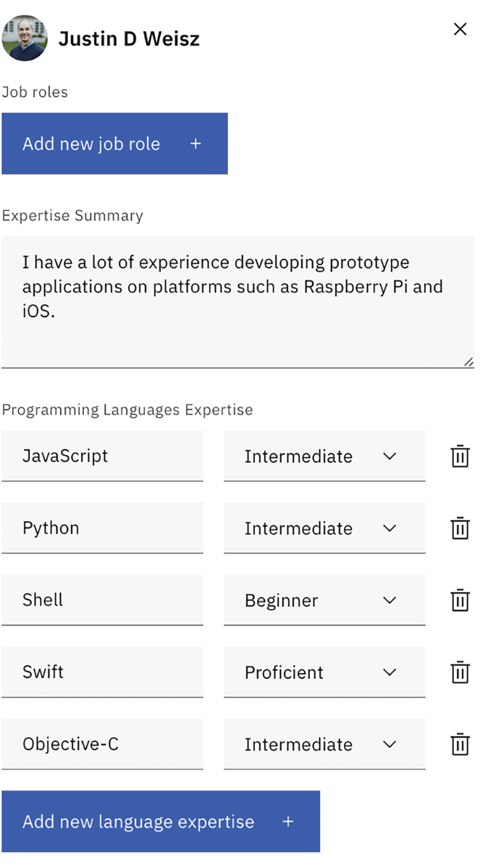Viewport: 496px width, 868px height.
Task: Delete the Python language row
Action: (x=460, y=528)
